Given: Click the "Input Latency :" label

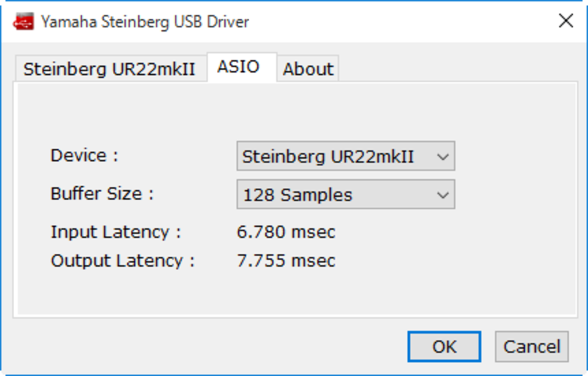Looking at the screenshot, I should (116, 232).
